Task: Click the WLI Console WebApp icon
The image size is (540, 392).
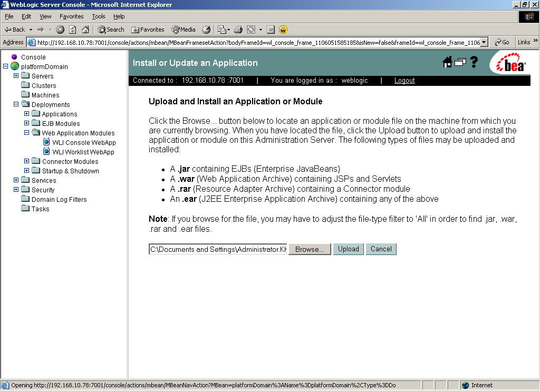Action: [46, 142]
